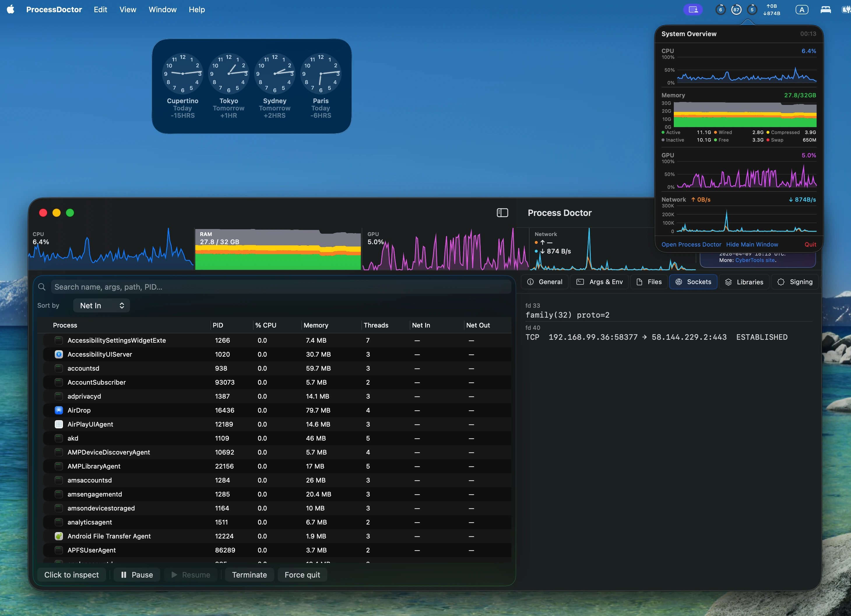The image size is (851, 616).
Task: Click the Force quit button
Action: click(303, 575)
